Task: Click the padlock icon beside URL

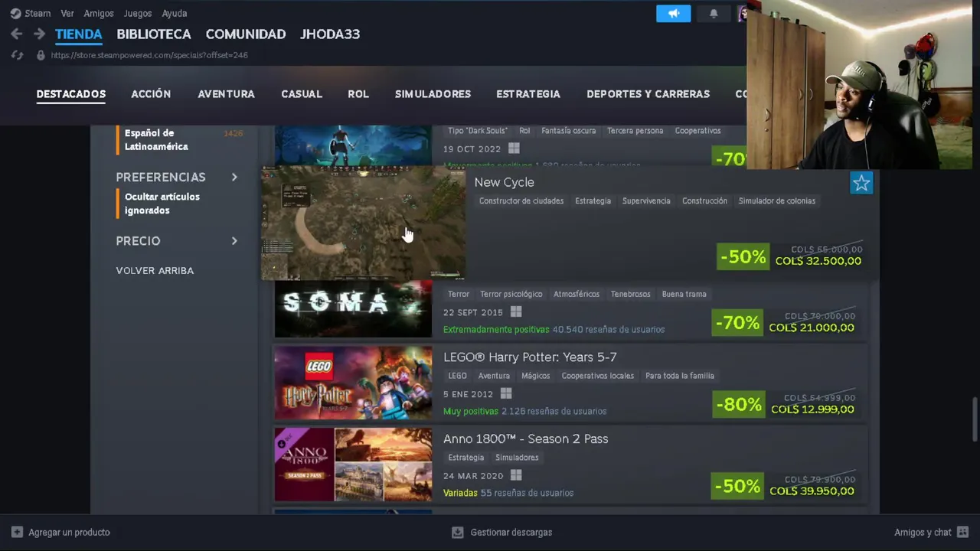Action: point(41,55)
